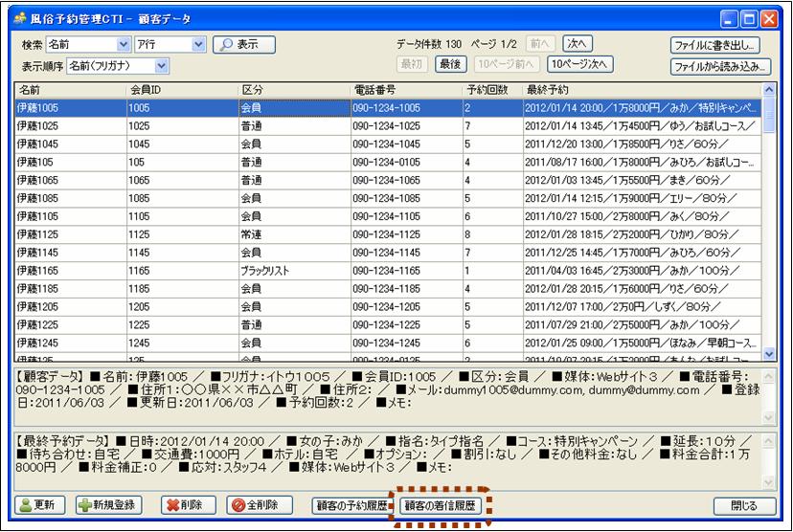Open 顧客の着信履歴 call history
793x532 pixels.
coord(440,505)
